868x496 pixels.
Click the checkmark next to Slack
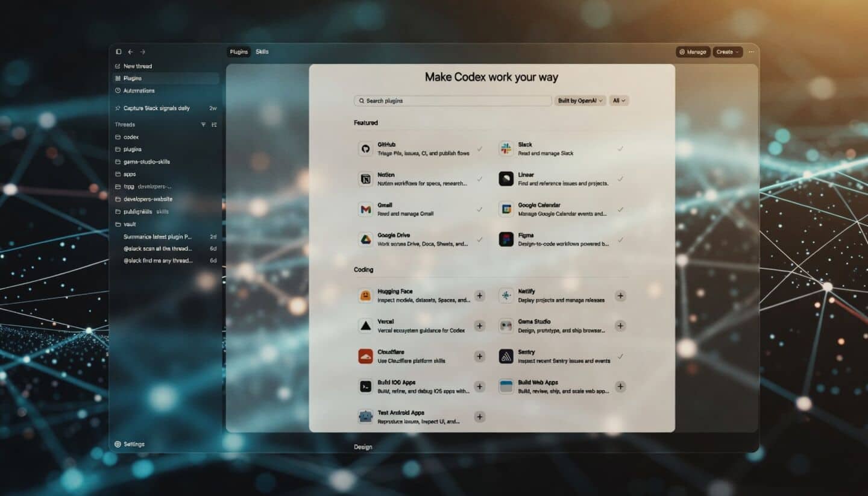tap(620, 149)
